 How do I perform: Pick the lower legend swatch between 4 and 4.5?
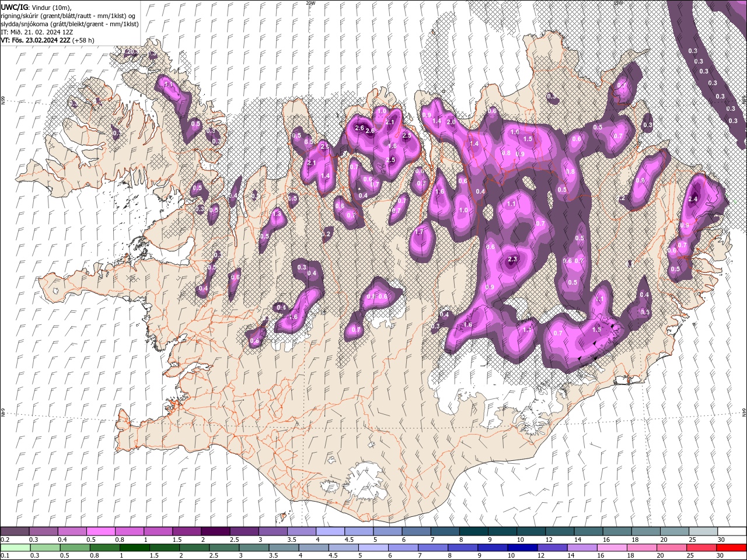(x=313, y=548)
